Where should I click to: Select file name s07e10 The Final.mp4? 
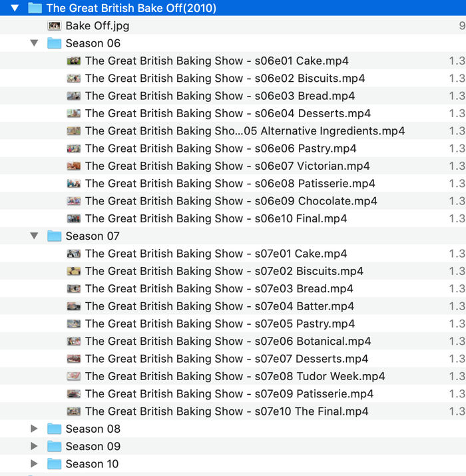click(227, 411)
